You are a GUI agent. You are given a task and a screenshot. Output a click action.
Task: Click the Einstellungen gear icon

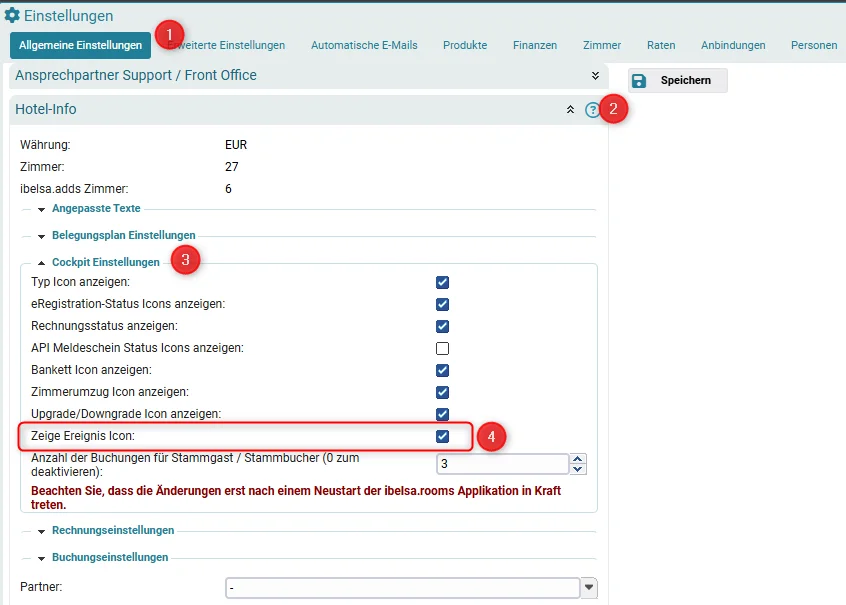coord(12,15)
